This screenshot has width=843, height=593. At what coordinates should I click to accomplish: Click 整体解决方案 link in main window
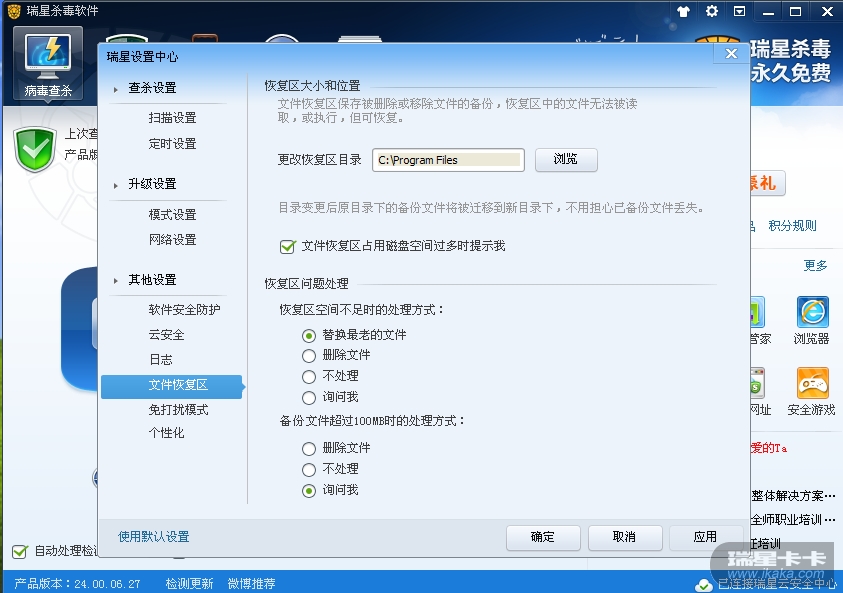click(794, 496)
